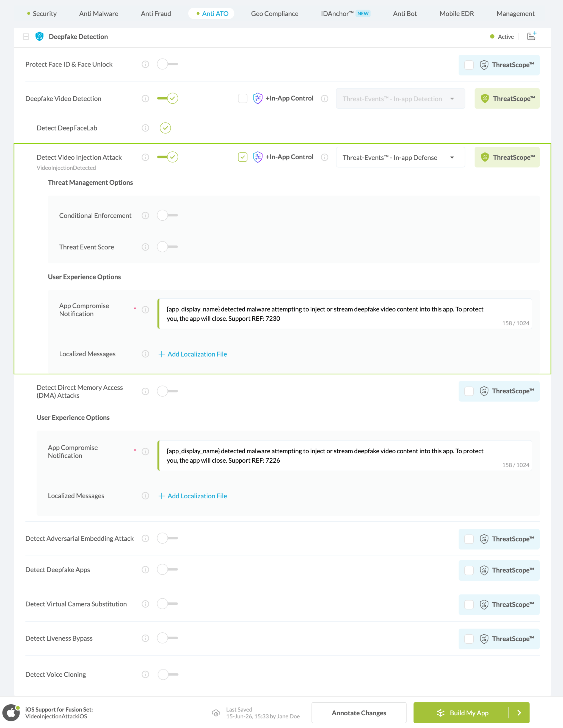
Task: Click green ThreatScope button for Video Injection Attack
Action: pos(507,157)
